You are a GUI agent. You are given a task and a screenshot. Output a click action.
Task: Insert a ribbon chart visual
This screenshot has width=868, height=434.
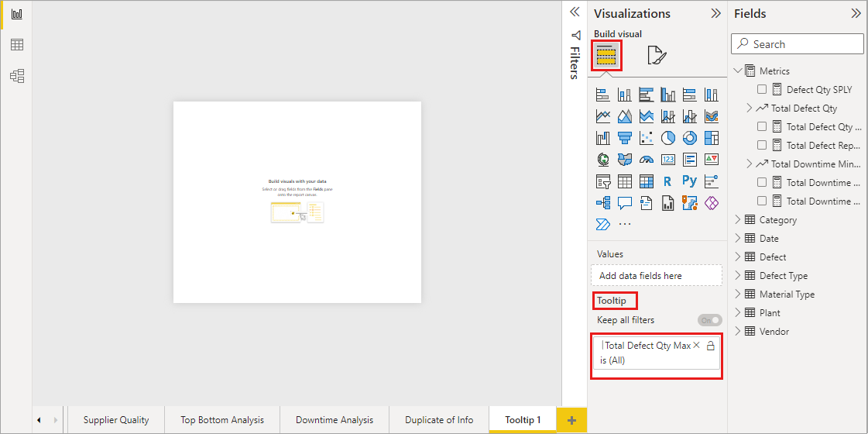tap(712, 116)
